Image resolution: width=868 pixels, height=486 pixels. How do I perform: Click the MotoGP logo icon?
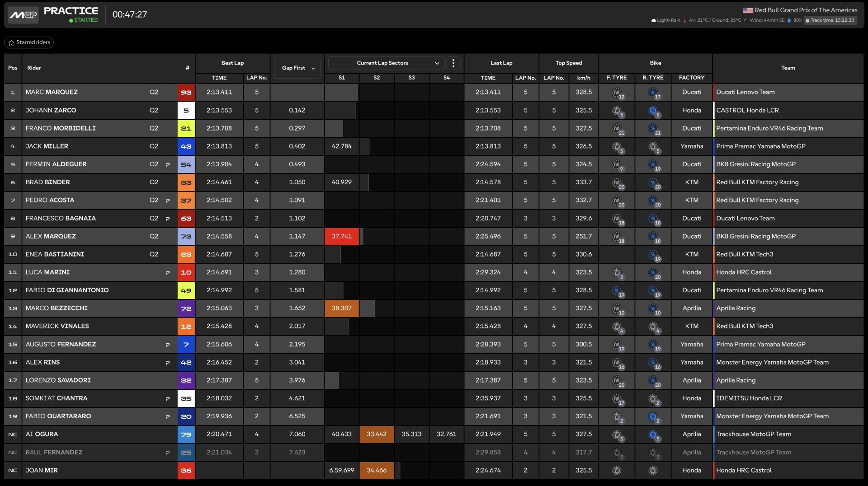click(x=23, y=15)
